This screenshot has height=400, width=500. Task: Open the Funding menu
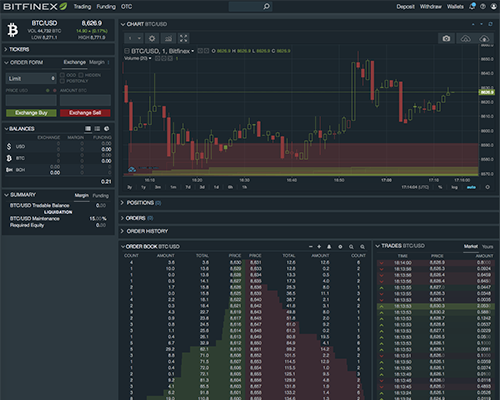106,7
